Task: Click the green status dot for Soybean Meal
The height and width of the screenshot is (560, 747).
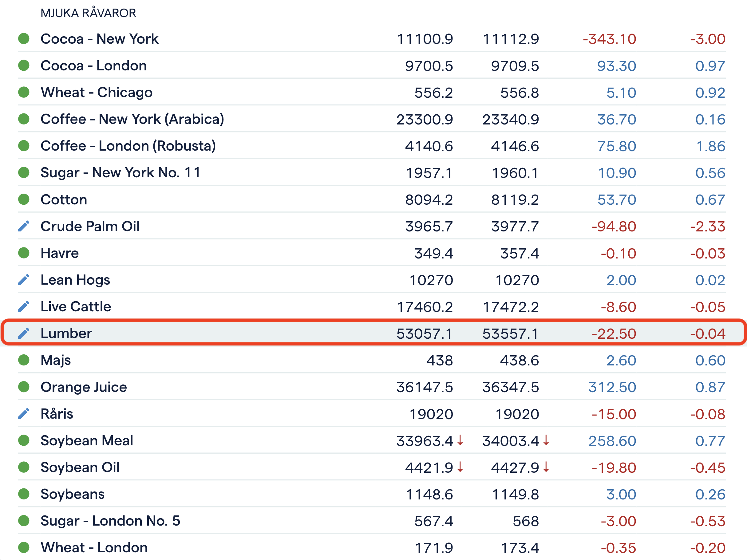Action: point(24,440)
